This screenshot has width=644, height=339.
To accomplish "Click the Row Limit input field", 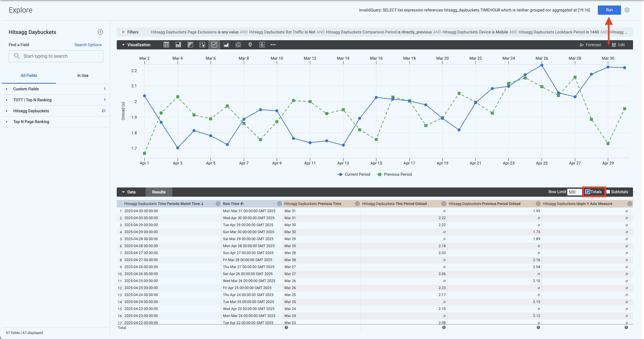I will 574,192.
